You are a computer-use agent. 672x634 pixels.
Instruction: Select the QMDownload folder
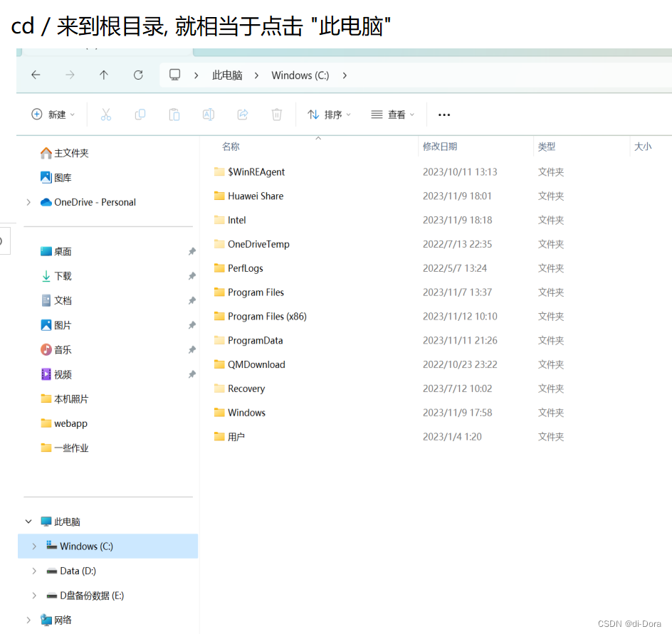coord(249,364)
